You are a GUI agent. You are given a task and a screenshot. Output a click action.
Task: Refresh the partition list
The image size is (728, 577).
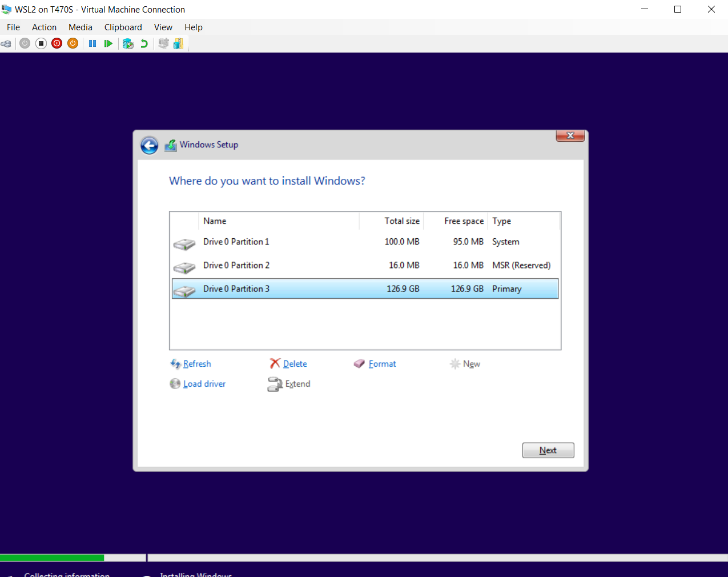point(196,363)
